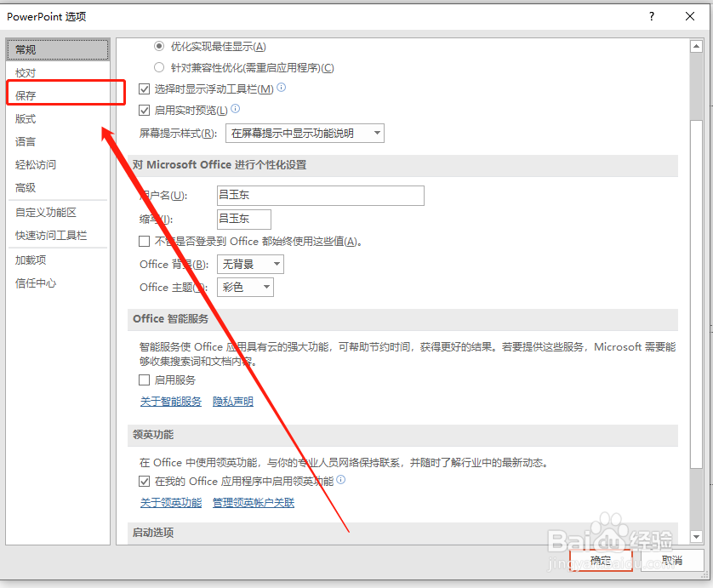Open the 关于智能服务 link
This screenshot has width=713, height=588.
pos(170,402)
